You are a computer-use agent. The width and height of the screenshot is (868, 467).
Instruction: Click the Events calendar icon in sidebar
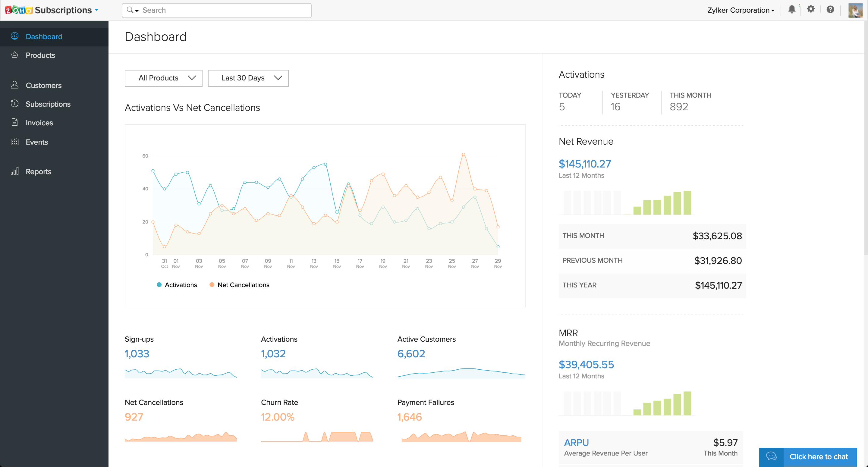tap(14, 142)
